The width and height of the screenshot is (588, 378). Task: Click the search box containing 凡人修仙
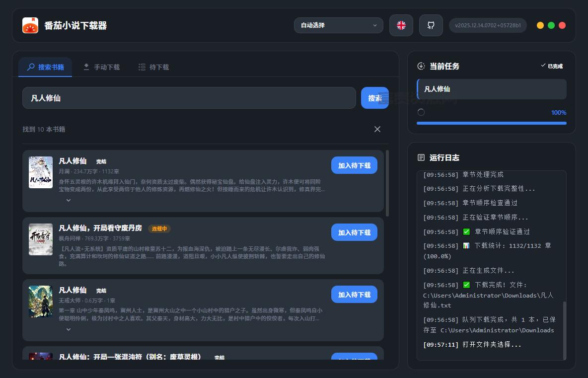(189, 98)
